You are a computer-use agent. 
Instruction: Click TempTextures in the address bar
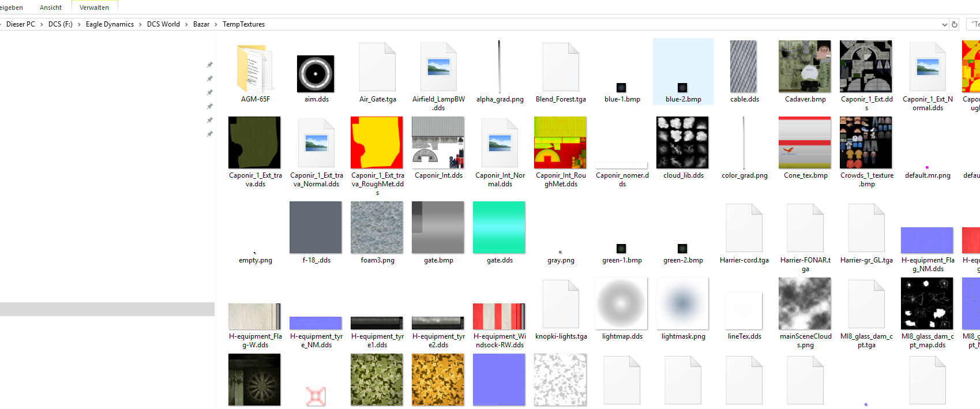[243, 24]
